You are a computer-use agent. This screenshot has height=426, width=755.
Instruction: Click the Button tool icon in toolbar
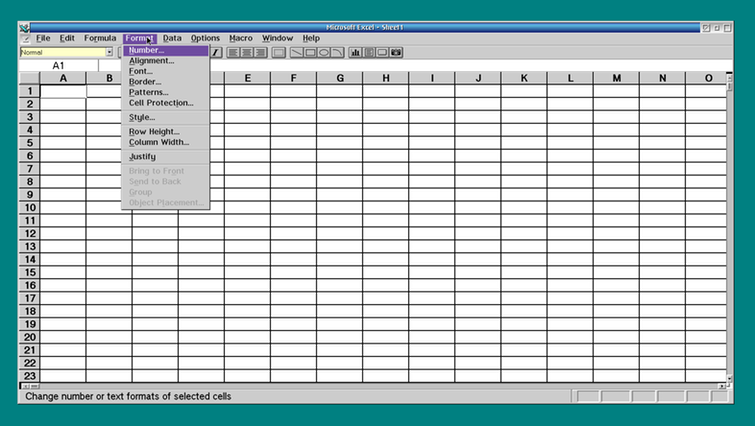click(x=382, y=52)
